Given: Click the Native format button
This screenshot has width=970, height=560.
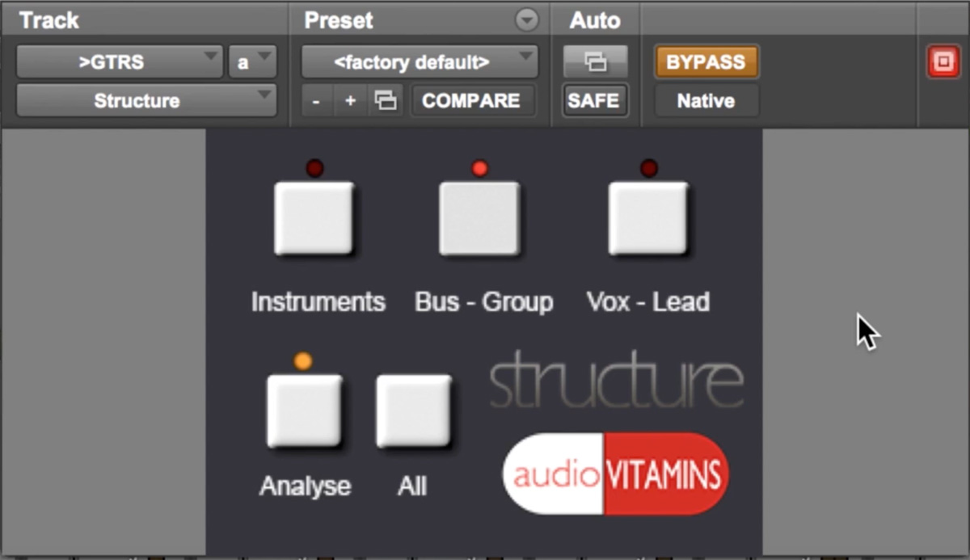Looking at the screenshot, I should pos(706,101).
